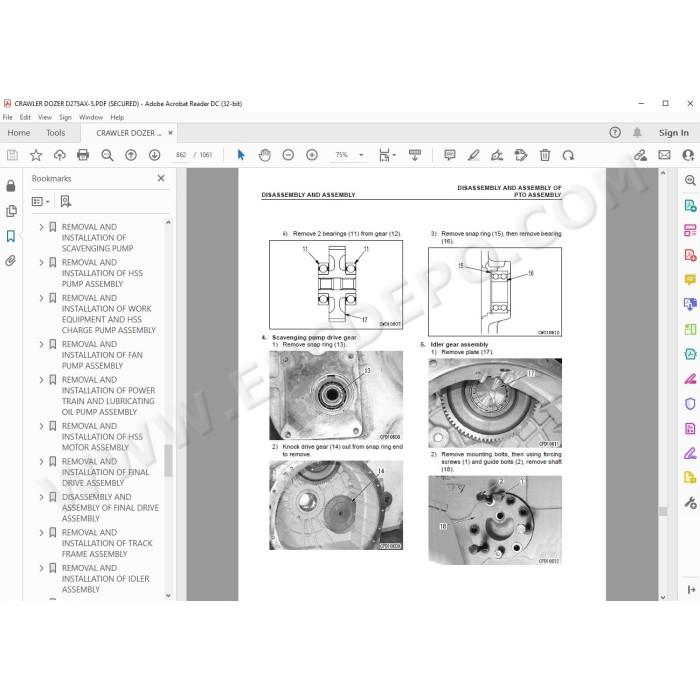Click the page number input field
700x700 pixels.
click(181, 155)
